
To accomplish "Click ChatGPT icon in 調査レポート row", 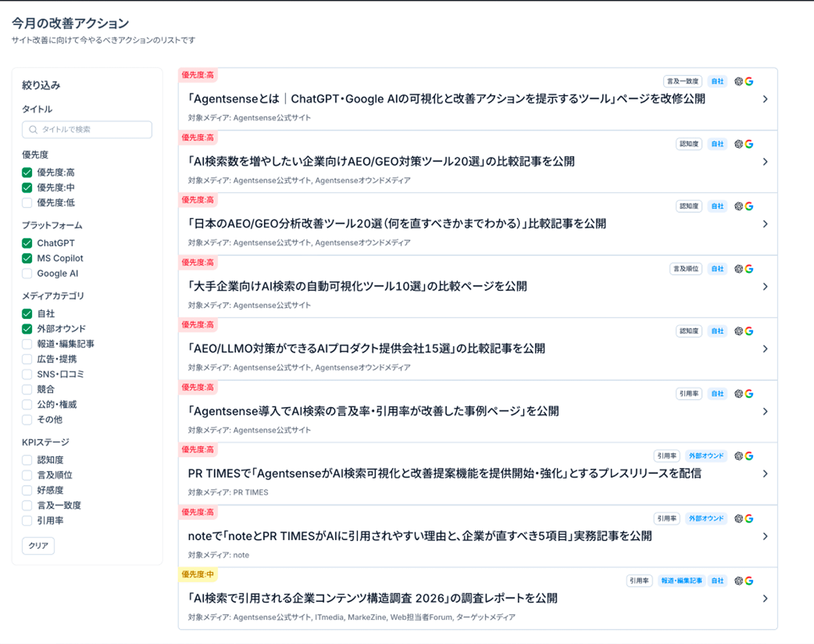I will click(739, 581).
